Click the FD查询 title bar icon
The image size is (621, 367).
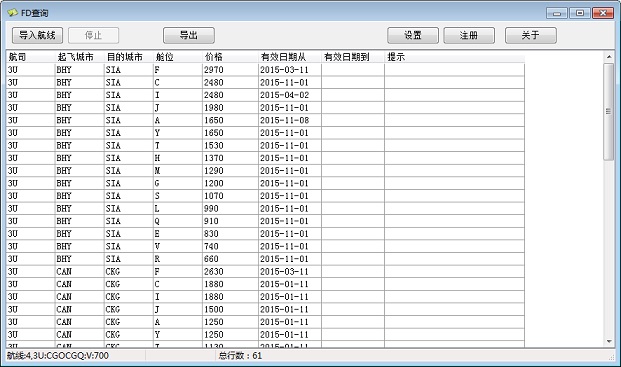12,13
